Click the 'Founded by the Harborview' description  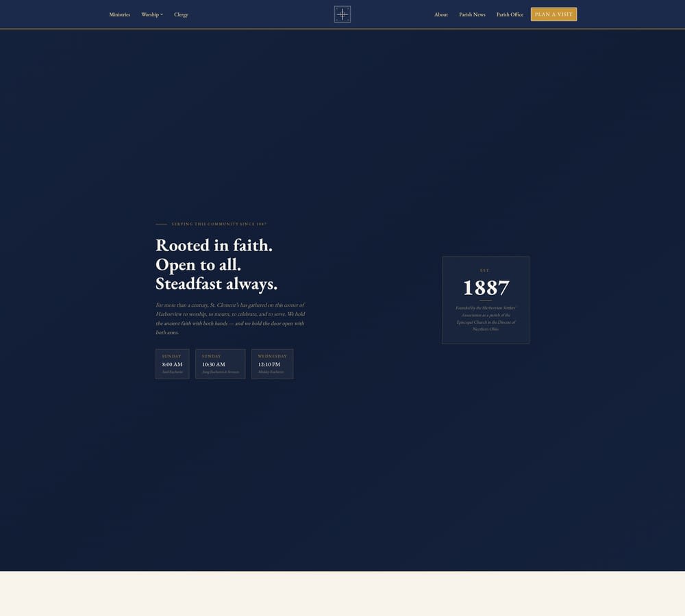486,318
